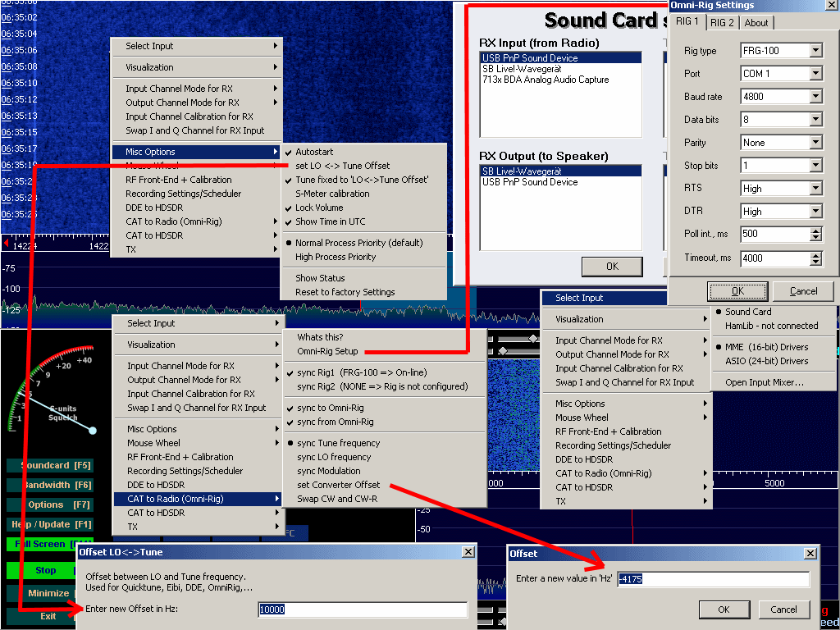Open the Rig type dropdown
This screenshot has height=630, width=840.
pyautogui.click(x=815, y=51)
